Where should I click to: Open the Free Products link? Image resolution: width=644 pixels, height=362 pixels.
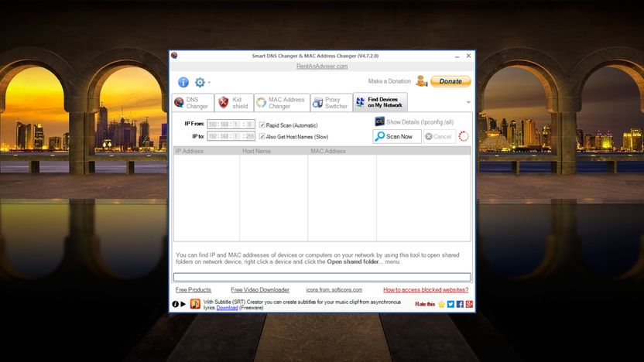193,290
